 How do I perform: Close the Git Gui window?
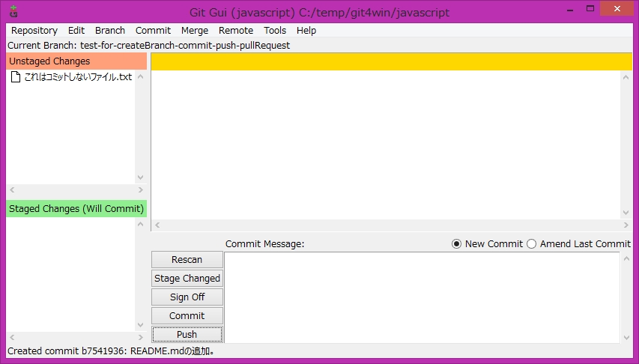pyautogui.click(x=617, y=8)
